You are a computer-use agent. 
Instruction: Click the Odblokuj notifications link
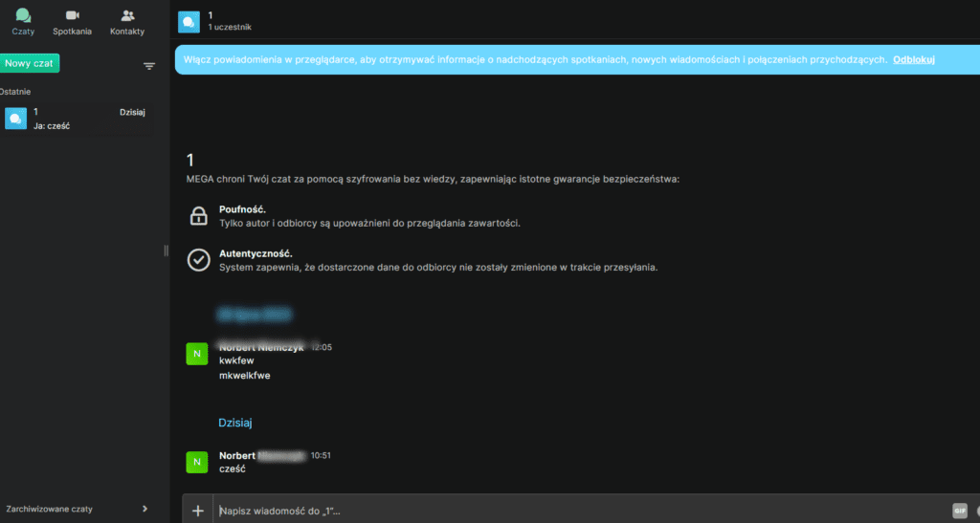click(913, 59)
